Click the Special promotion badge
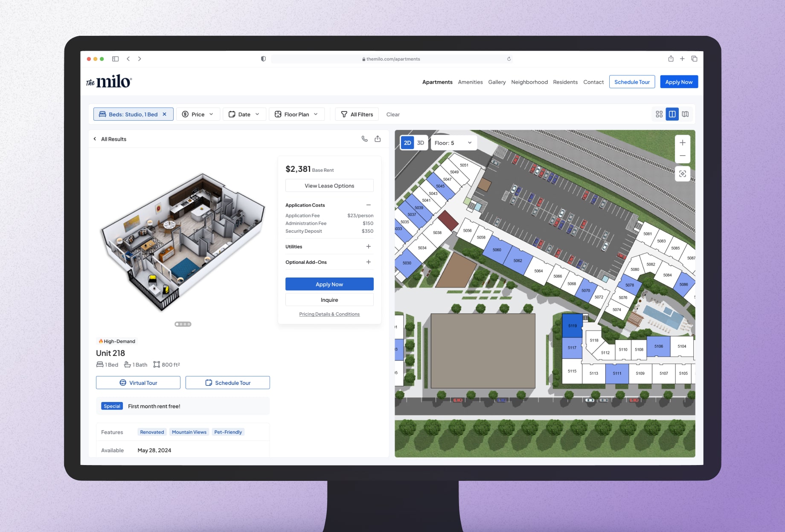This screenshot has height=532, width=785. click(x=112, y=406)
